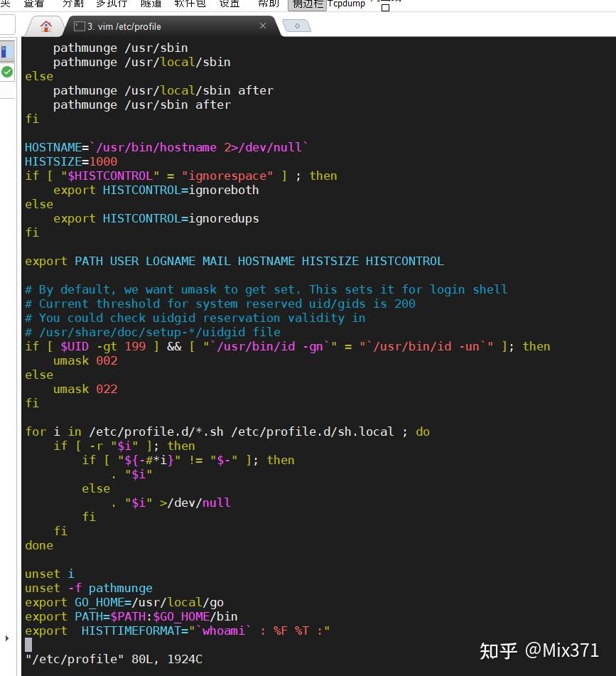Close the vim /etc/profile tab

pyautogui.click(x=263, y=26)
